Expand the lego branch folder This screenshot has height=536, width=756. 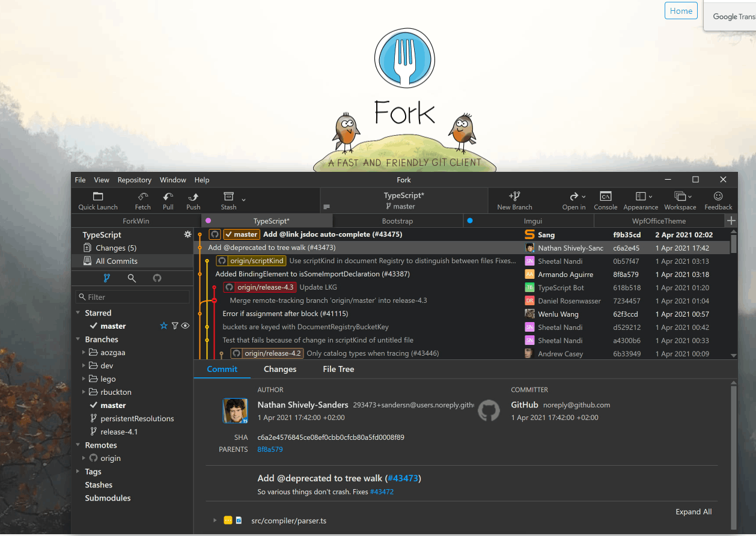tap(84, 379)
